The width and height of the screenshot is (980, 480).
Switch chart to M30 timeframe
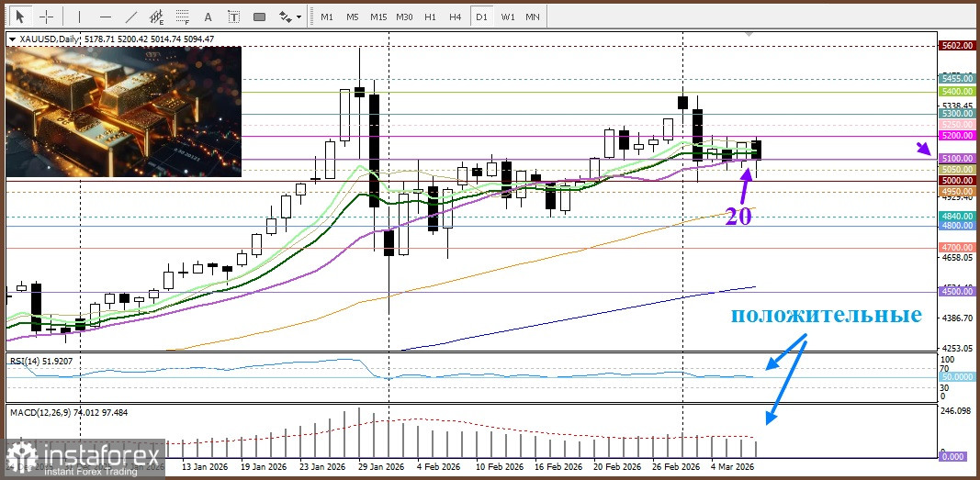pyautogui.click(x=404, y=17)
